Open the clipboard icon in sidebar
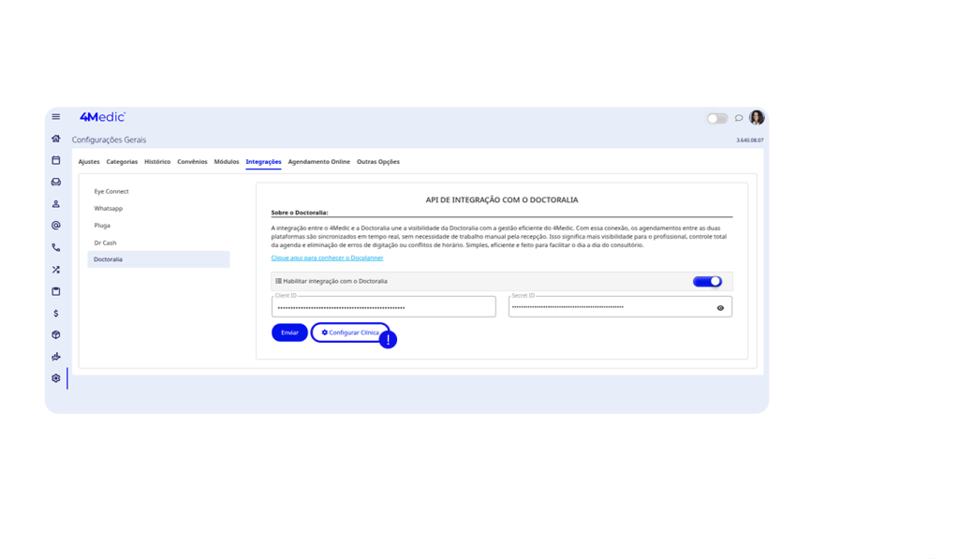This screenshot has height=560, width=959. pos(55,291)
